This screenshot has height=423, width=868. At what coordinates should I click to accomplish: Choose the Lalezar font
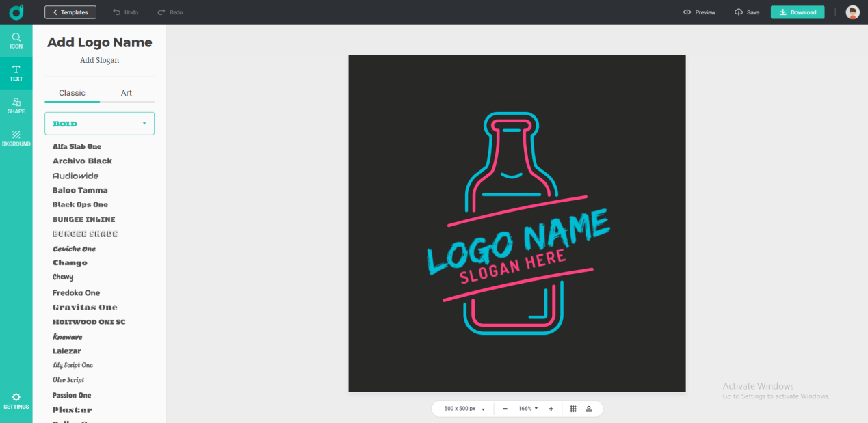pos(68,351)
